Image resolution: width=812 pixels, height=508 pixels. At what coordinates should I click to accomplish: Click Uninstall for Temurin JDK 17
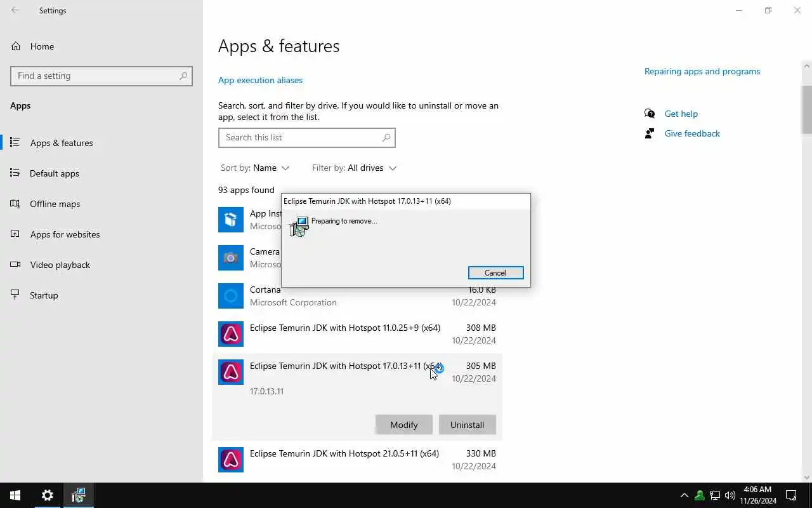468,425
